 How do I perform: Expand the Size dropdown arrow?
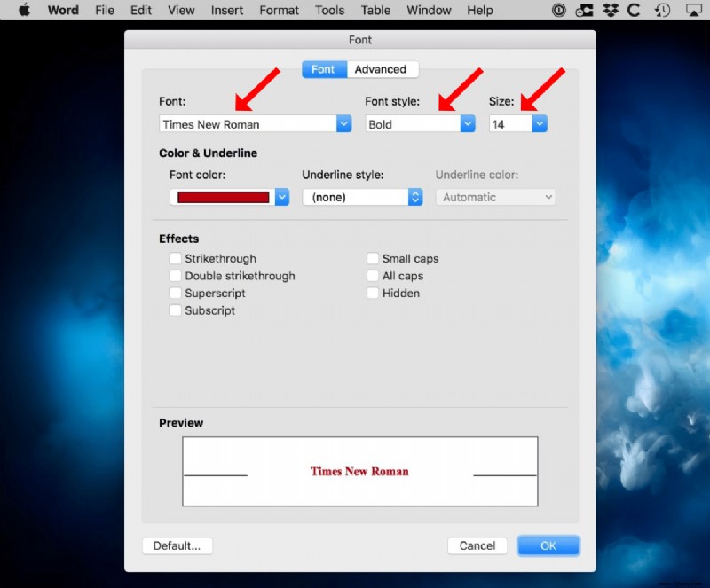(540, 123)
